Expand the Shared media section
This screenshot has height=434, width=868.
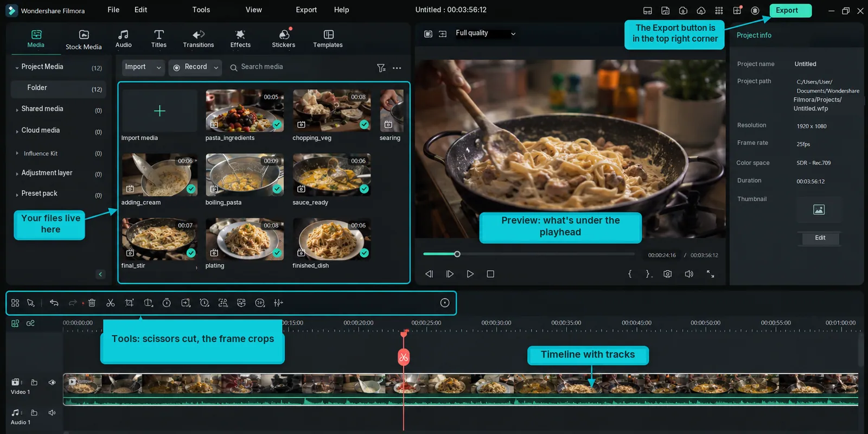click(17, 110)
